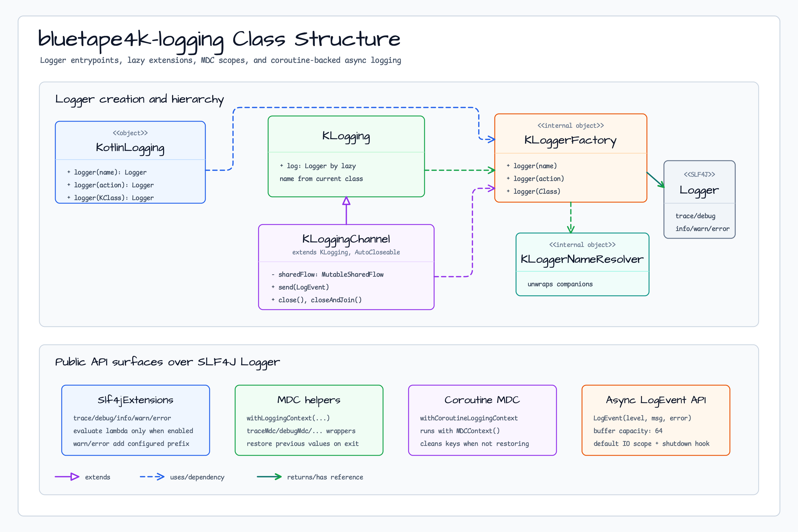Click 'traceMdc/debugMdc/... wrappers' text
Screen dimensions: 798x532
click(301, 431)
